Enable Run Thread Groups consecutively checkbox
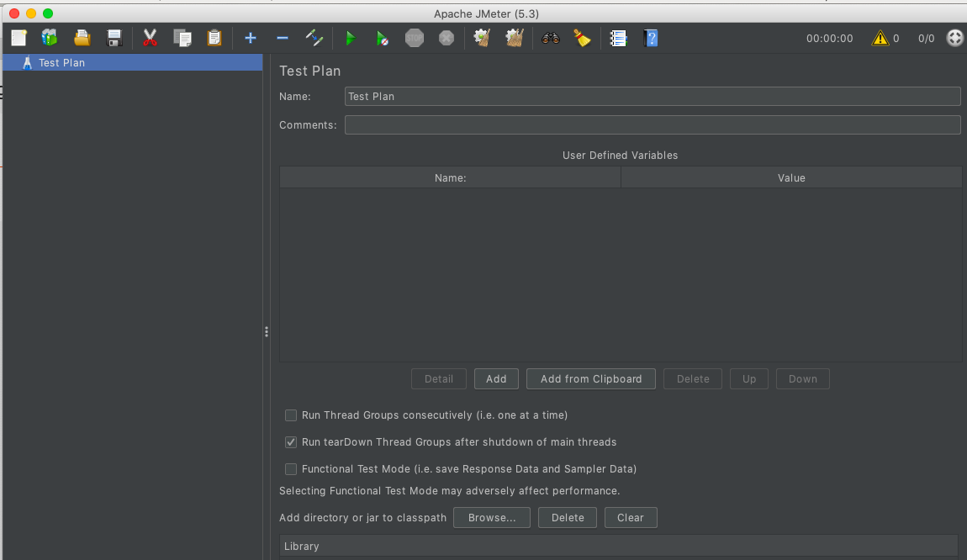 tap(290, 415)
